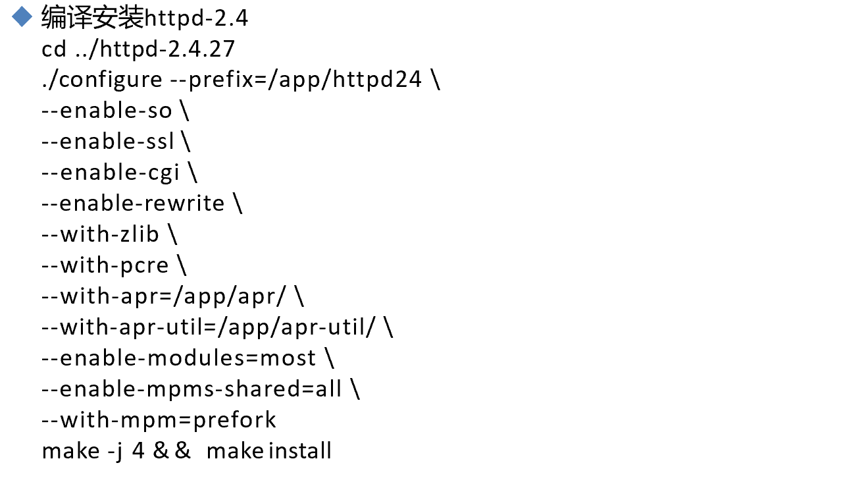
Task: Click the ./configure command word
Action: click(101, 80)
